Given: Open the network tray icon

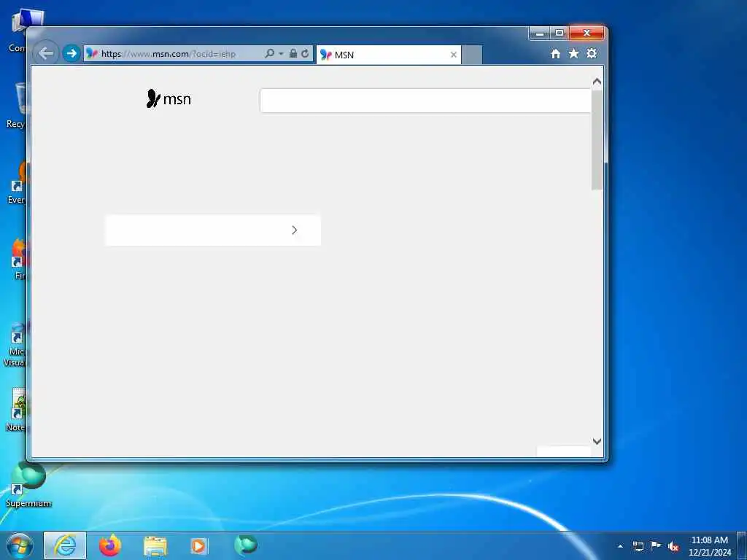Looking at the screenshot, I should (638, 546).
